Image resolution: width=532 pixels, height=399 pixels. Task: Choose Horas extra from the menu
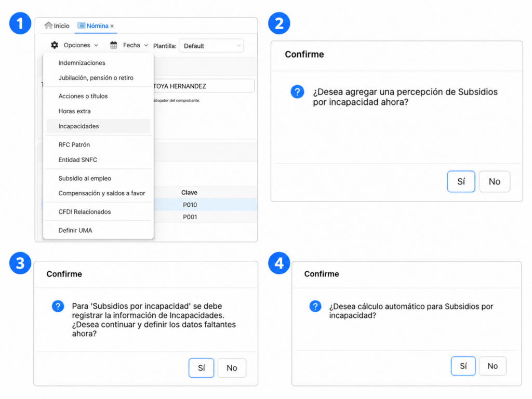[x=75, y=111]
